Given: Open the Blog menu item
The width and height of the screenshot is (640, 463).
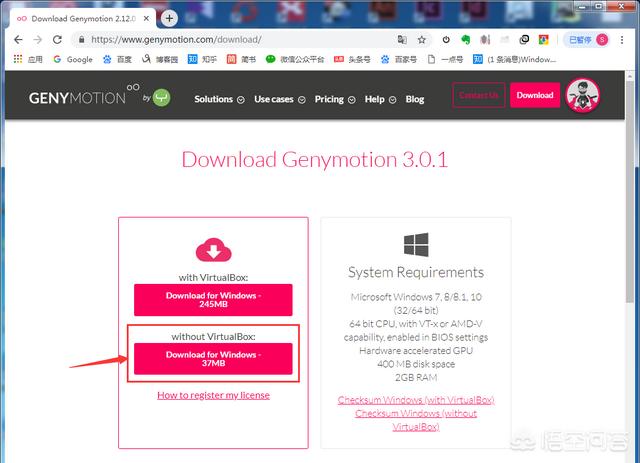Looking at the screenshot, I should coord(415,99).
